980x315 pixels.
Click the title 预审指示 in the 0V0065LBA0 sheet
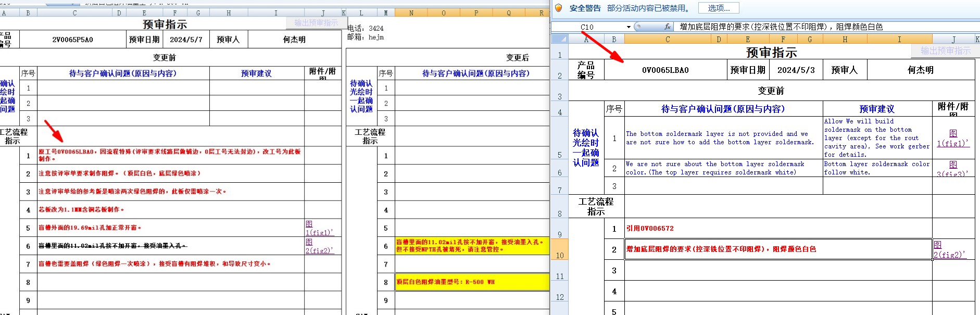[771, 52]
